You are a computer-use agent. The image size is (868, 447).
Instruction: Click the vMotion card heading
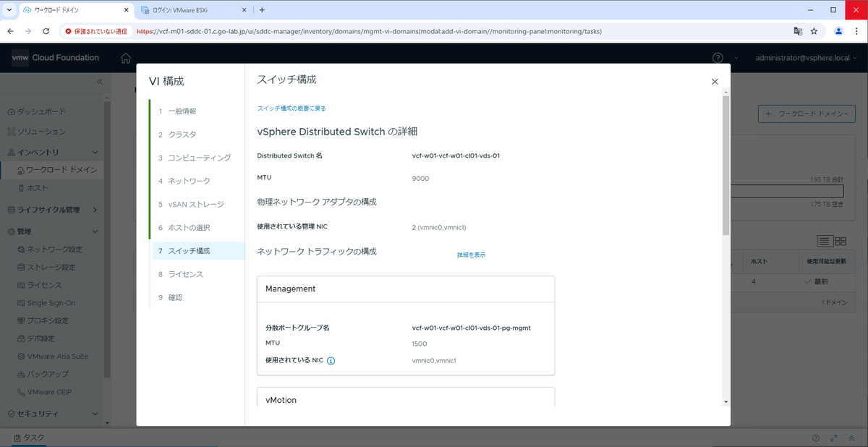click(x=281, y=400)
